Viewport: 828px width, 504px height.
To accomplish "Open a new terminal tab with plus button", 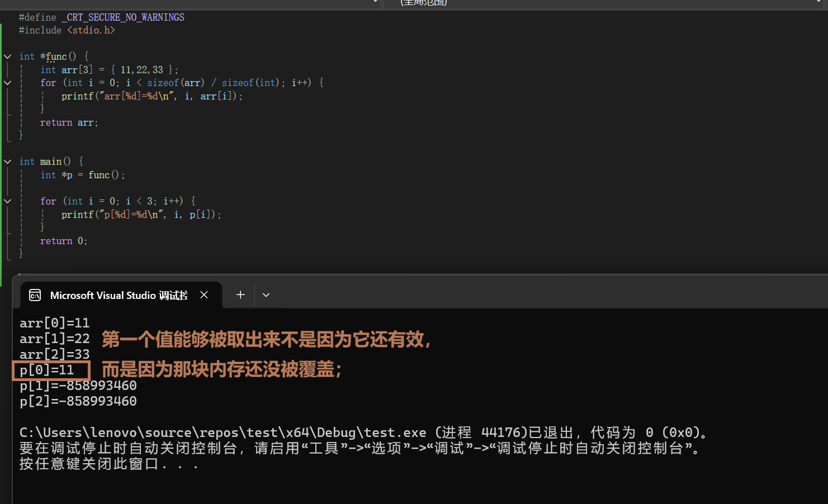I will (240, 295).
